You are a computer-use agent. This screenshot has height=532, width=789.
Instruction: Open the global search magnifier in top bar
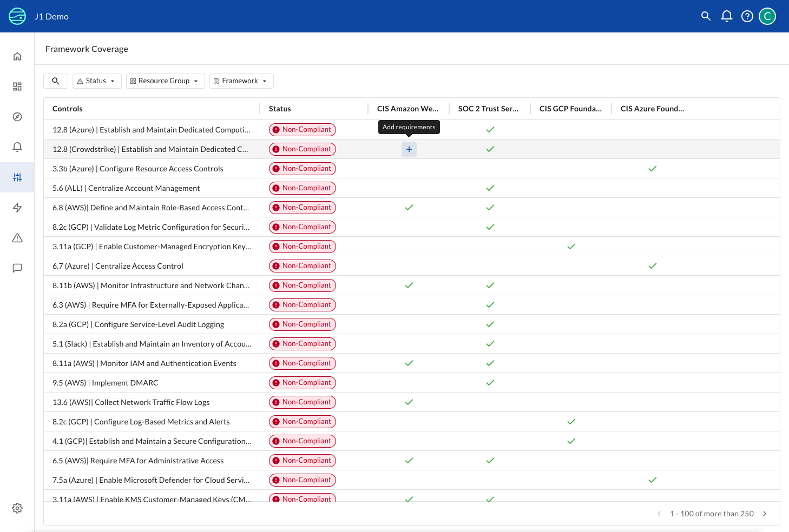tap(706, 16)
